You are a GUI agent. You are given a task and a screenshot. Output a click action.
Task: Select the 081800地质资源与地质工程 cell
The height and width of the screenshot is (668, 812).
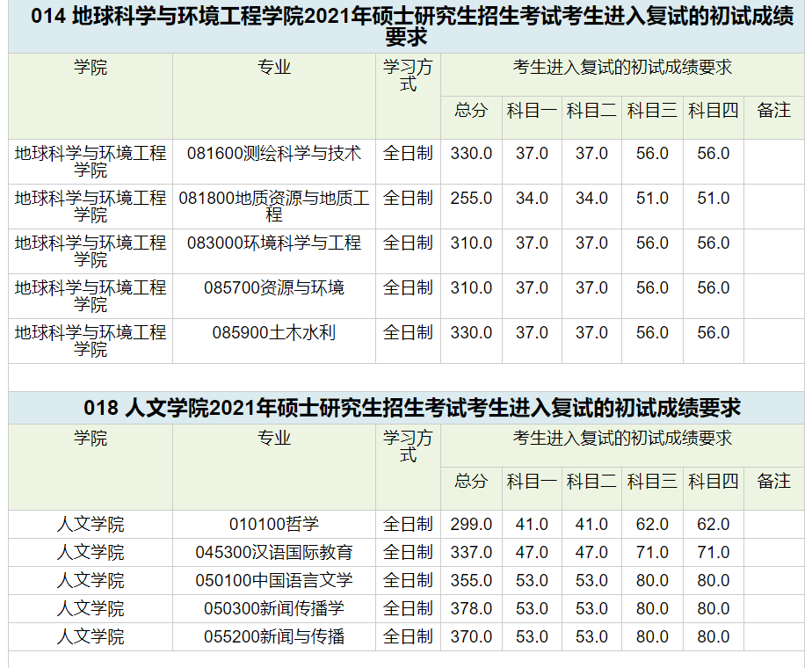(274, 206)
